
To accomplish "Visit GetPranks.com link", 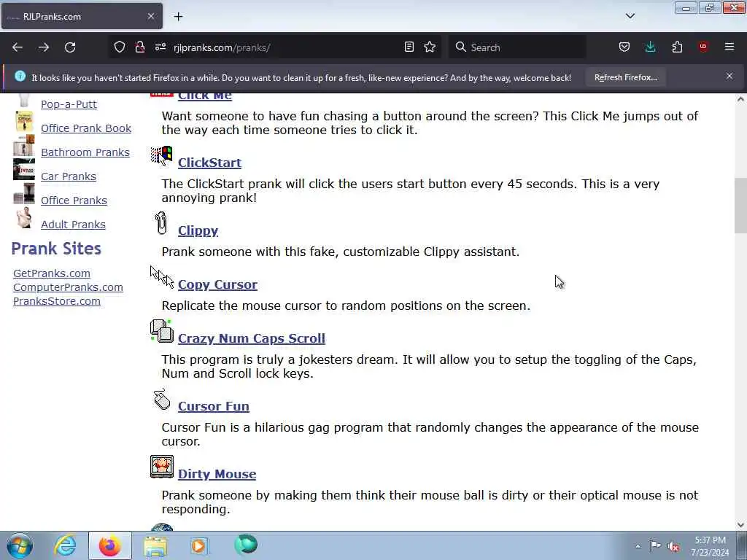I will pos(52,273).
